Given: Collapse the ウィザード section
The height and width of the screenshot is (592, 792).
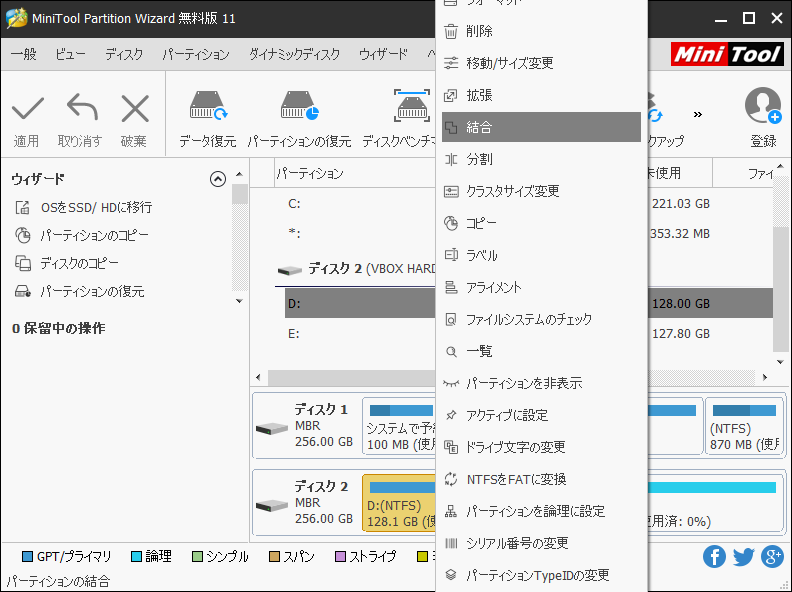Looking at the screenshot, I should click(218, 179).
